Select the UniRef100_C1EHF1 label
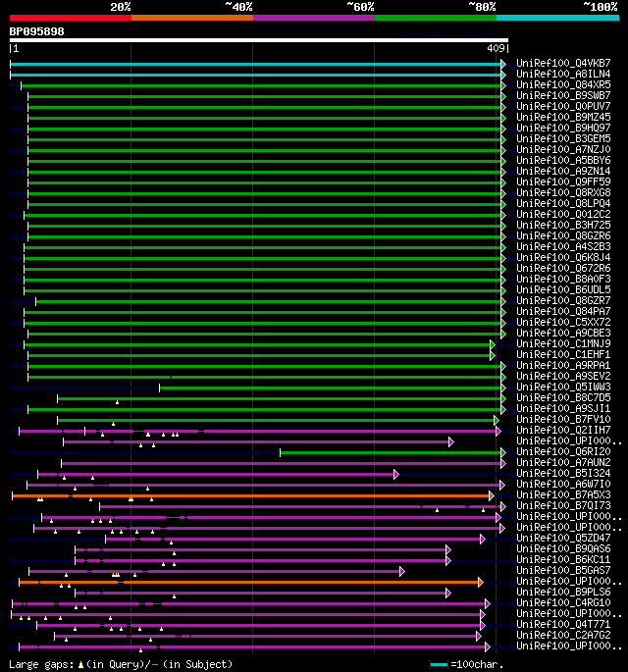The image size is (628, 672). point(563,354)
